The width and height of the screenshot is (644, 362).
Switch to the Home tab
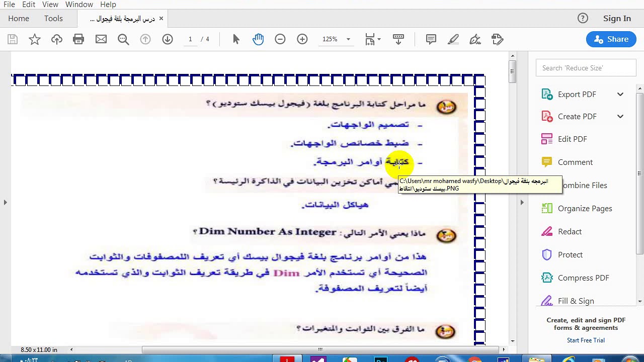tap(19, 18)
